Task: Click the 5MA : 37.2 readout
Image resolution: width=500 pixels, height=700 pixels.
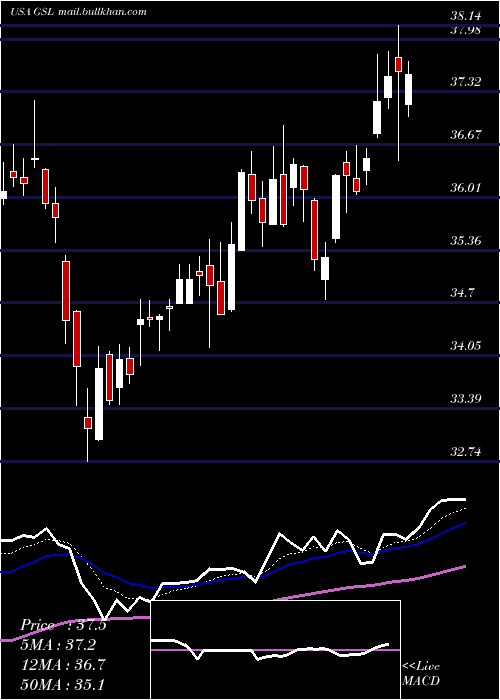Action: pyautogui.click(x=58, y=644)
